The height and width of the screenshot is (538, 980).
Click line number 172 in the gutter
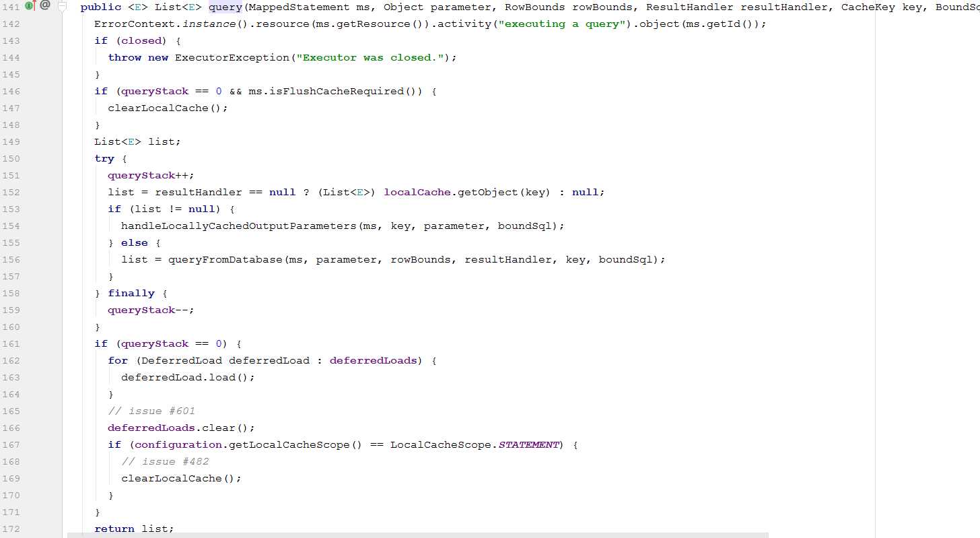[11, 529]
